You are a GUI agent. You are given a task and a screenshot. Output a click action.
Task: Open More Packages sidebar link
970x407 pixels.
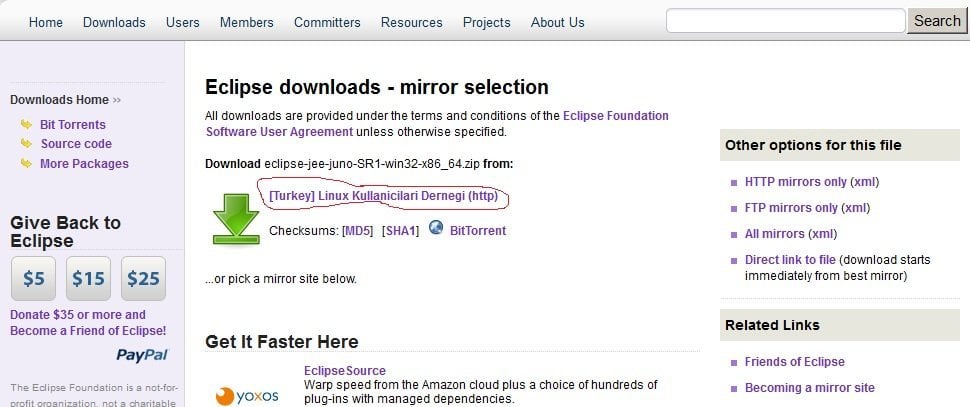pos(84,164)
